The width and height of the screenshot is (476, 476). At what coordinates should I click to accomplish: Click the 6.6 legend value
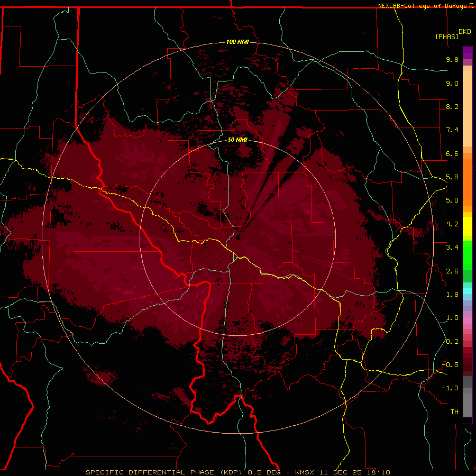coord(452,153)
